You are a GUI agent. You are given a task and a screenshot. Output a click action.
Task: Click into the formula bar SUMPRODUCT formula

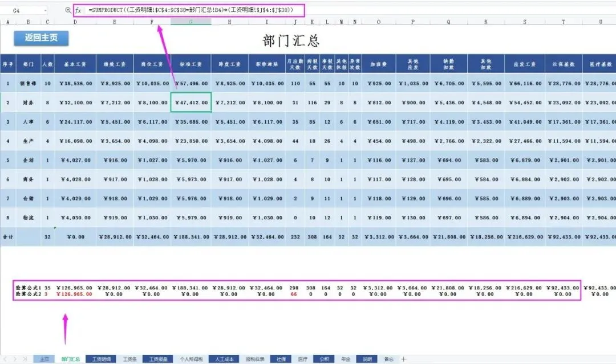pyautogui.click(x=191, y=10)
